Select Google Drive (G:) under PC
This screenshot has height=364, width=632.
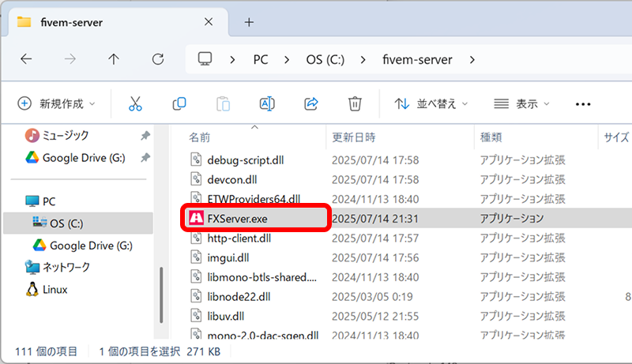pyautogui.click(x=91, y=246)
